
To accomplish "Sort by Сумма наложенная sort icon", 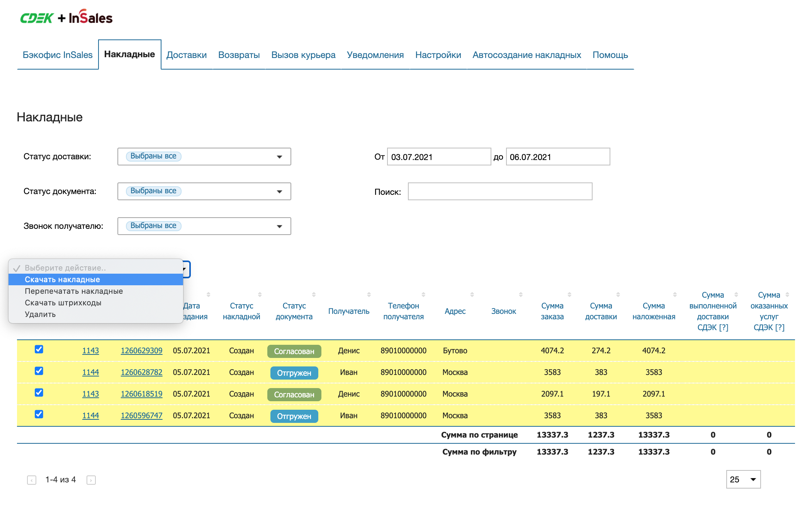I will 674,295.
